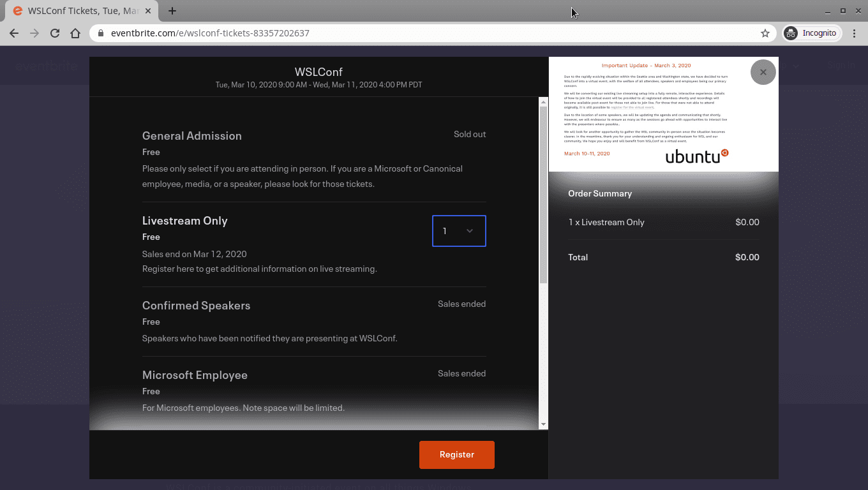Click the lock icon in address bar
The width and height of the screenshot is (868, 490).
pyautogui.click(x=101, y=33)
